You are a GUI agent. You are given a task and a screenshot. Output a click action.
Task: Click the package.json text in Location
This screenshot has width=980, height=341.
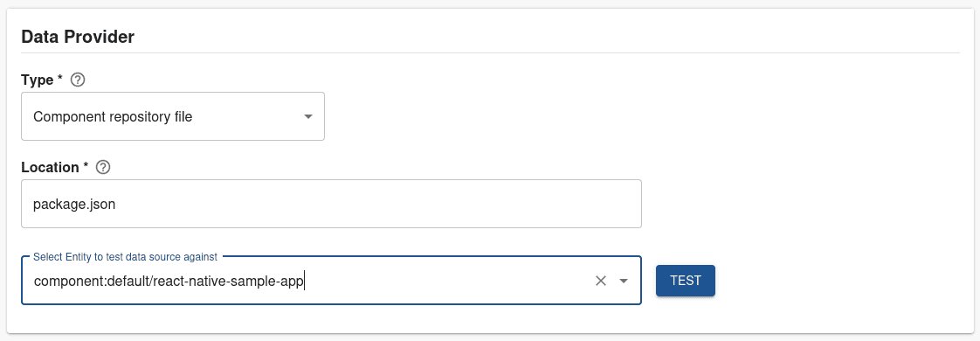(74, 205)
